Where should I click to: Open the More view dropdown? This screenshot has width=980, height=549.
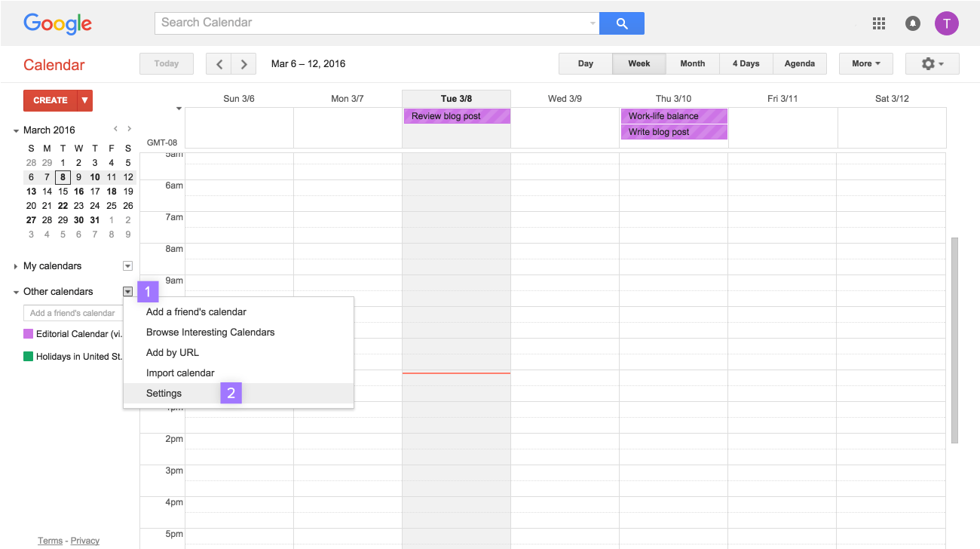[x=865, y=63]
